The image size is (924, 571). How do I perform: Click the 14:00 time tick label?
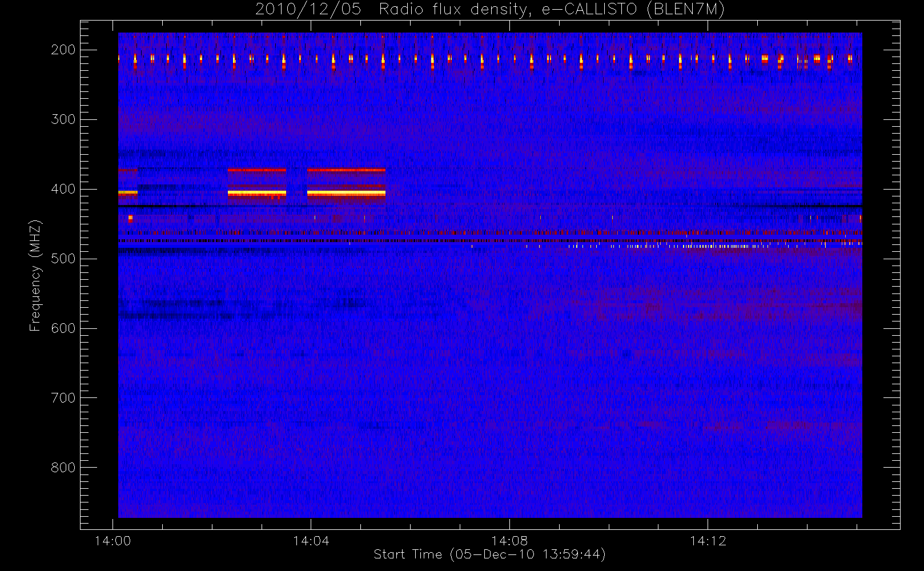[x=113, y=541]
